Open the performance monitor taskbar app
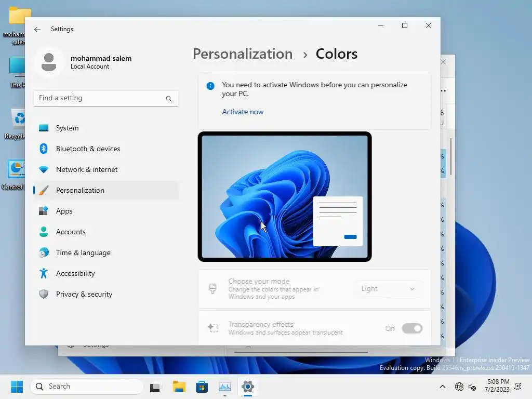 click(x=224, y=387)
